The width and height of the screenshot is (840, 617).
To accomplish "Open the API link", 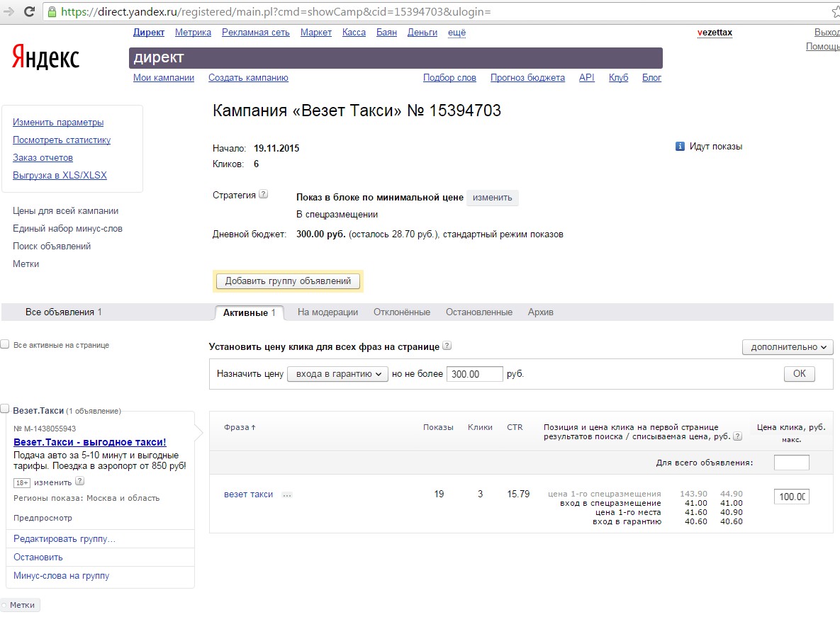I will coord(587,78).
